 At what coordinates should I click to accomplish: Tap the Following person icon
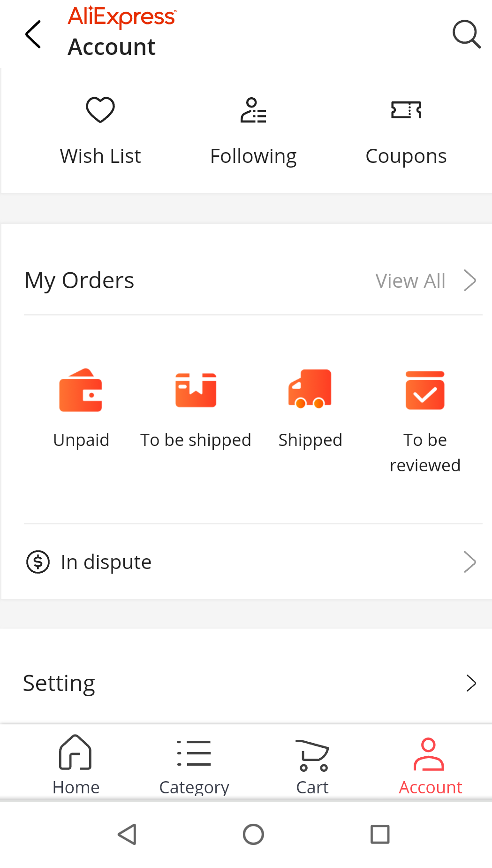pyautogui.click(x=253, y=110)
